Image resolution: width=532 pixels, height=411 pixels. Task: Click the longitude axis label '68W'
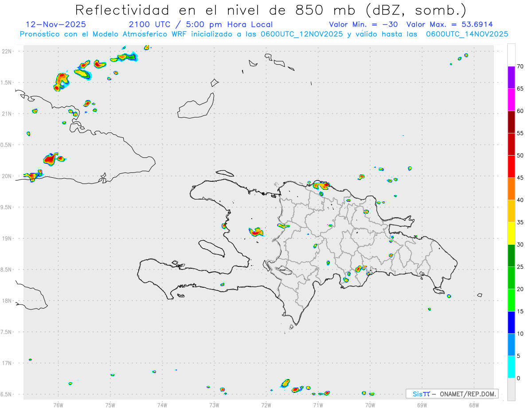click(474, 405)
